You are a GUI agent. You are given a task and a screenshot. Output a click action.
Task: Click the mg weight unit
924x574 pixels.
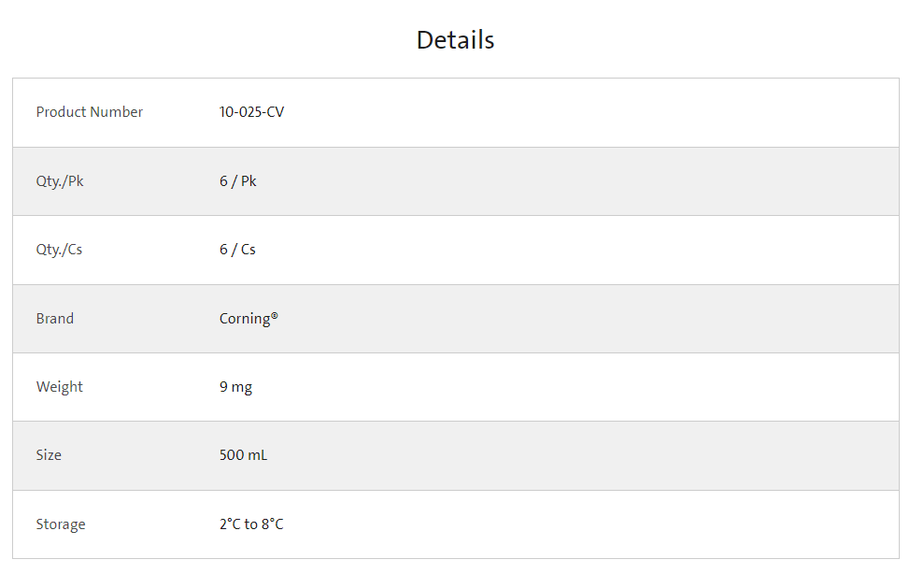pyautogui.click(x=242, y=388)
